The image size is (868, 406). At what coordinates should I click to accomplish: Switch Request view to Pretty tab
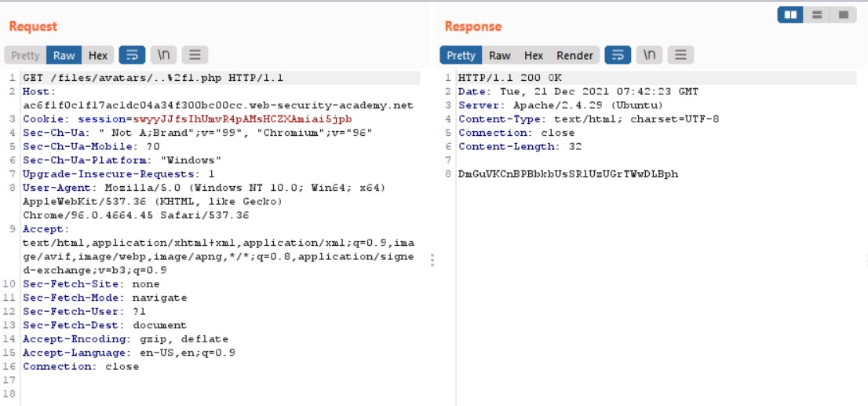point(25,55)
